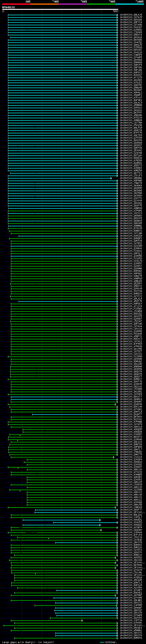Screen dimensions: 146x644
Task: Select the UniRef100_C5XRX9 label
Action: [x=131, y=485]
